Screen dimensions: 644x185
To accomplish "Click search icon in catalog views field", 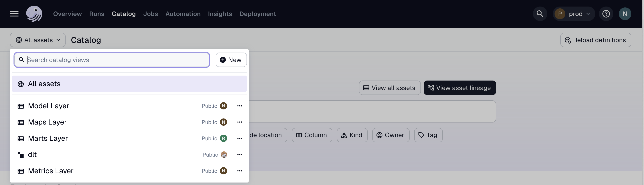I will [21, 60].
